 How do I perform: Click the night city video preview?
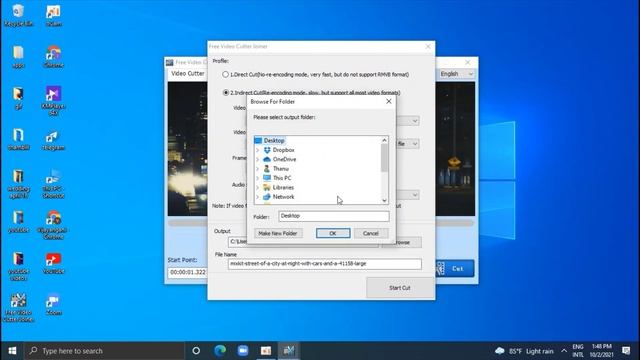(187, 149)
